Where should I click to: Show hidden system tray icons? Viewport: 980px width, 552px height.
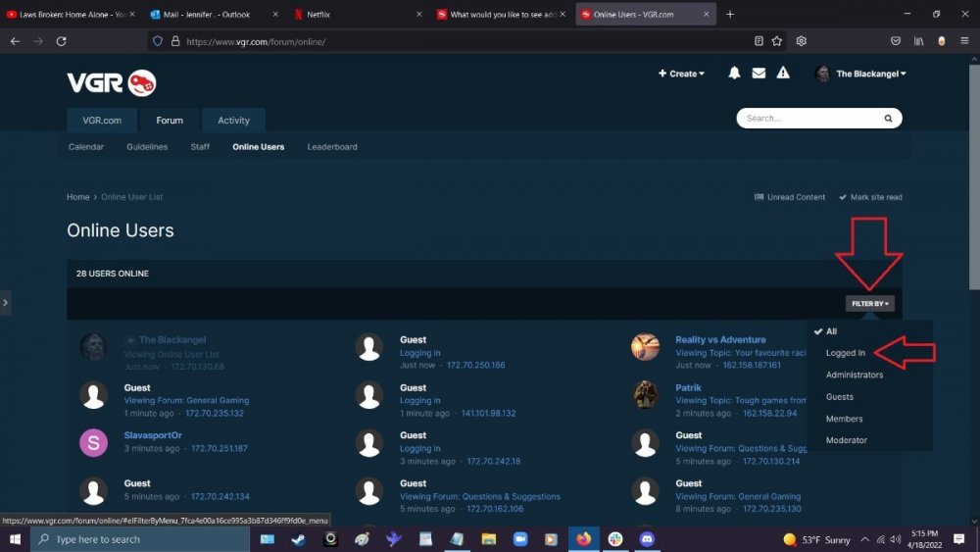pyautogui.click(x=865, y=539)
